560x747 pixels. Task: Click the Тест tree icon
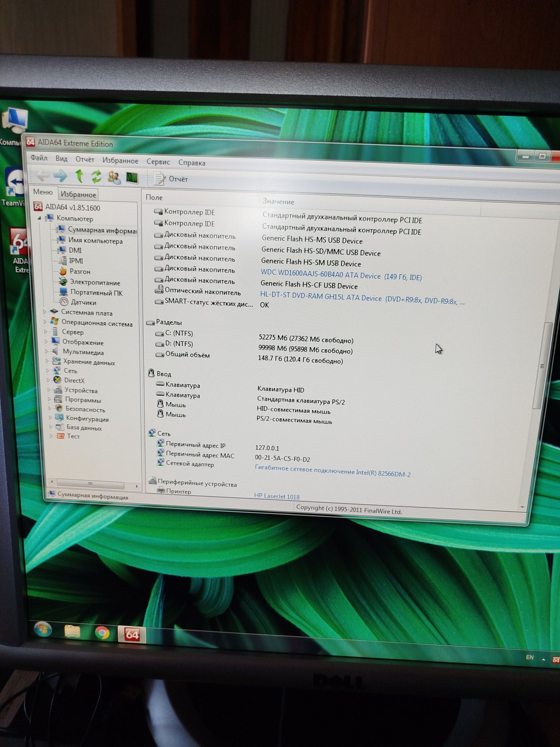point(60,436)
